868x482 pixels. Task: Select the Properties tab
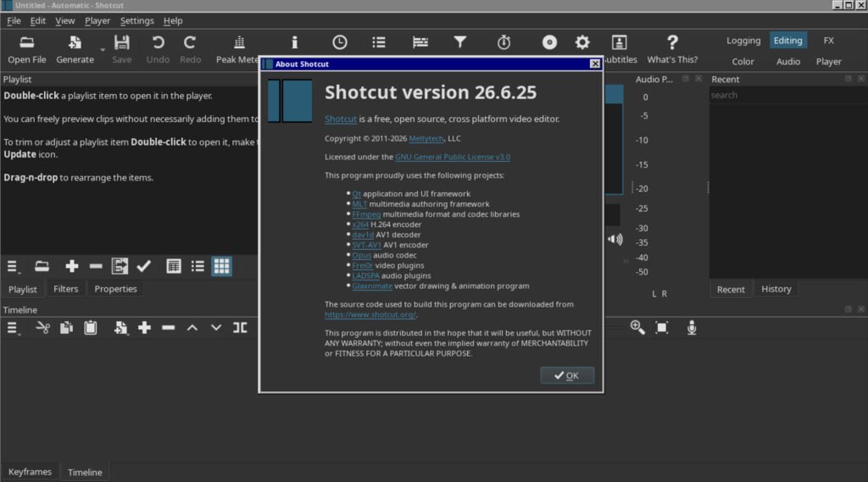115,289
